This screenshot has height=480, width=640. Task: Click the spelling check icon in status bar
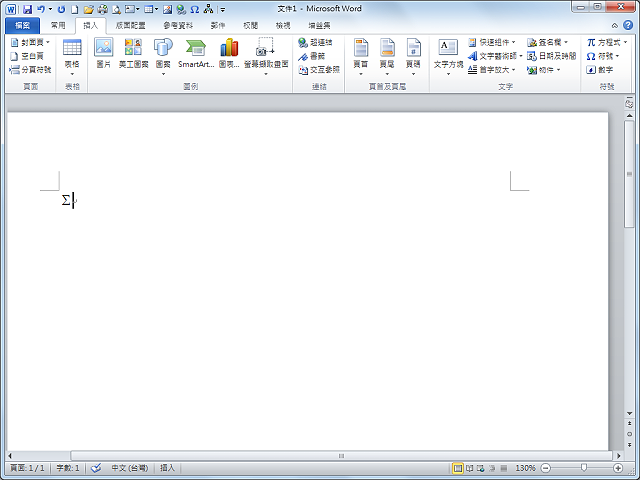pyautogui.click(x=96, y=468)
